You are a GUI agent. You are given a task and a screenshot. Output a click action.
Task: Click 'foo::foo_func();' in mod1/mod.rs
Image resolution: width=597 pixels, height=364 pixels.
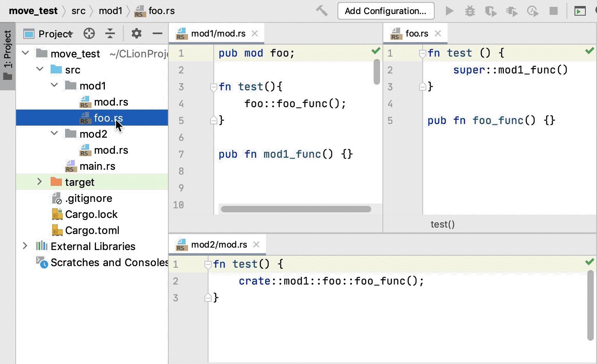(x=295, y=104)
